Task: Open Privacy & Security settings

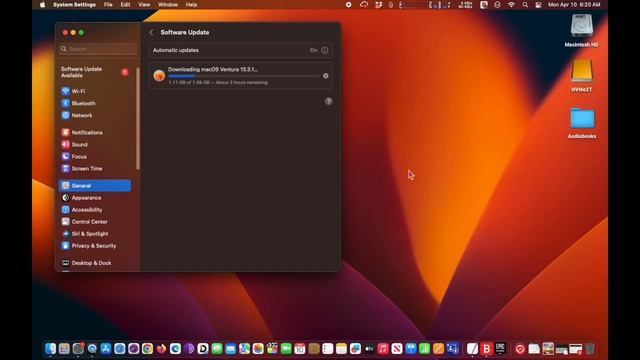Action: tap(95, 246)
